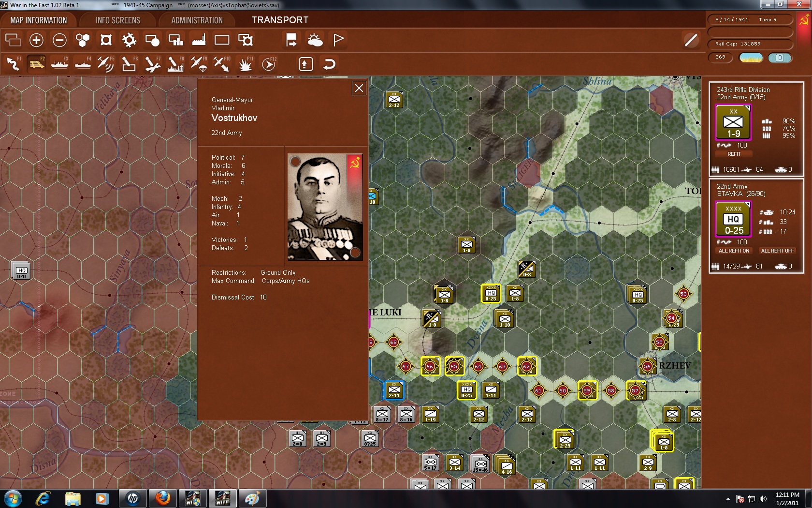The height and width of the screenshot is (508, 812).
Task: Click the outlined pennant flag icon
Action: pyautogui.click(x=338, y=40)
